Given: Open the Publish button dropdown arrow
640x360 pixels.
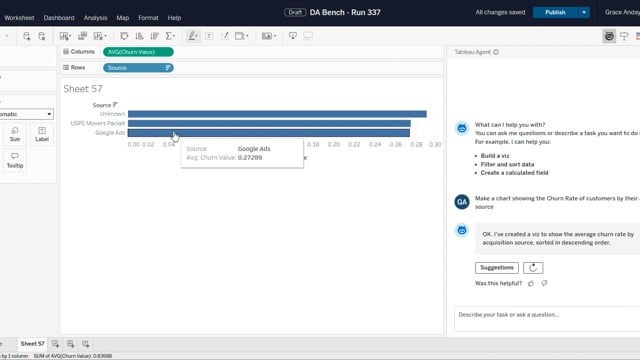Looking at the screenshot, I should (584, 12).
